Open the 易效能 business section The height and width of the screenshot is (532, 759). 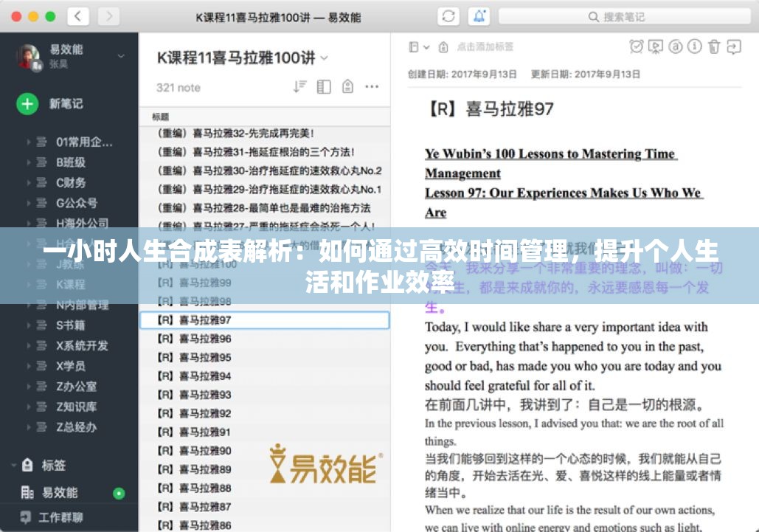click(x=60, y=493)
